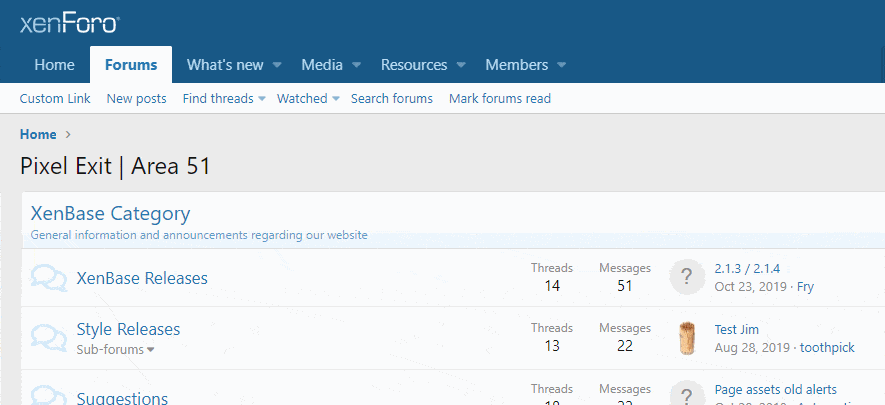The width and height of the screenshot is (885, 405).
Task: Click the Home breadcrumb link
Action: pos(38,134)
